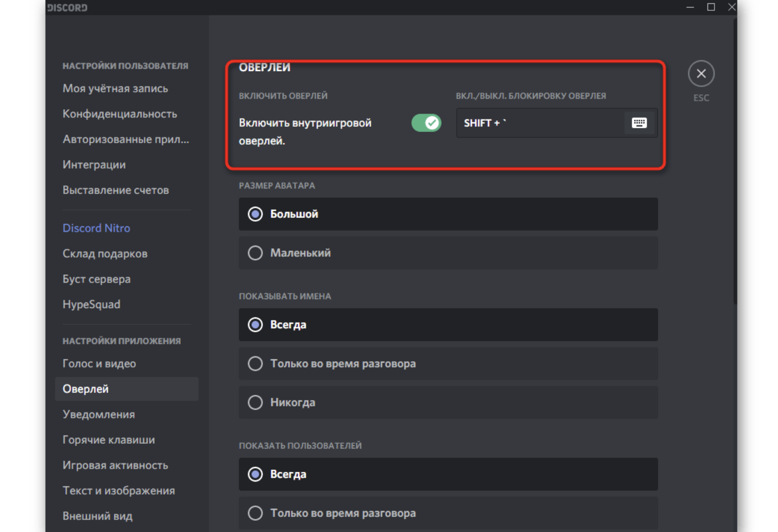
Task: Minimize the Discord window
Action: pos(690,7)
